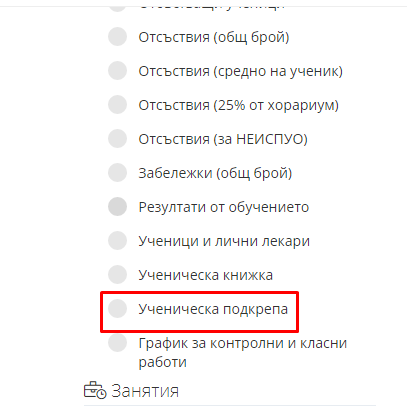
Task: Go to Ученици и лични лекари
Action: [224, 241]
